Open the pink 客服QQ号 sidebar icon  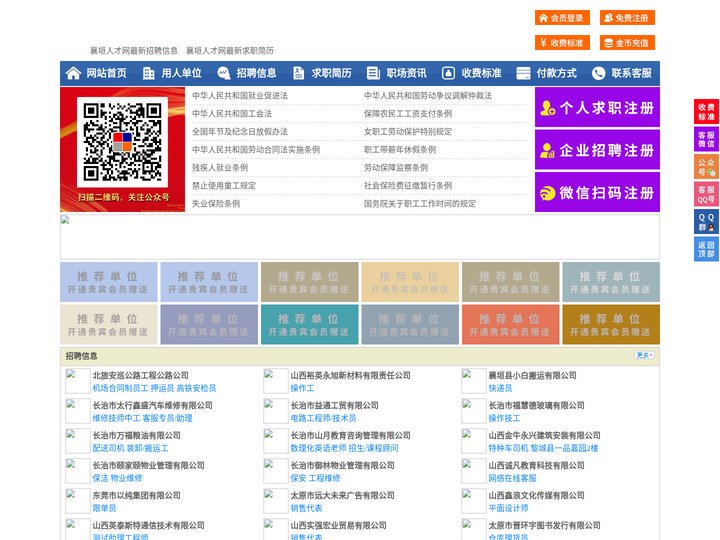click(x=706, y=194)
